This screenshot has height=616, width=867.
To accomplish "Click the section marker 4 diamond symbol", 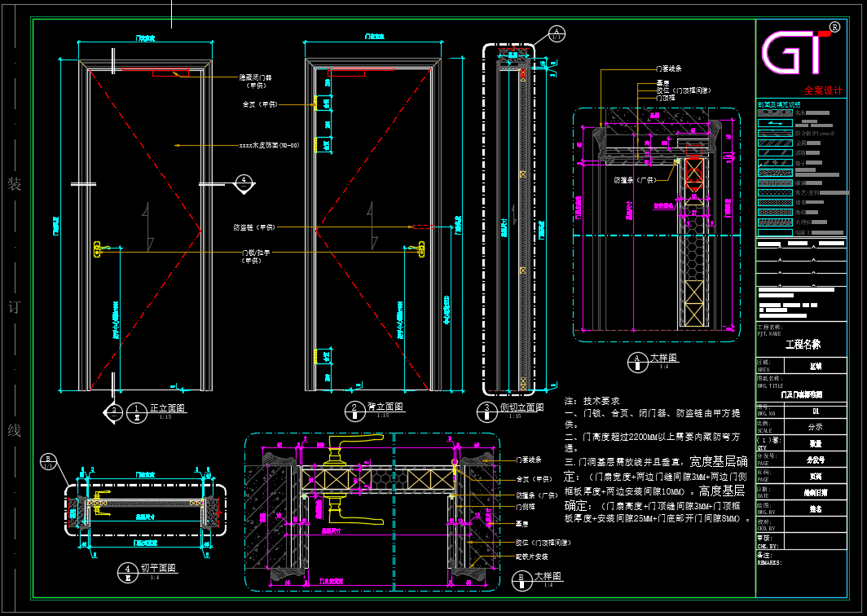I will (x=242, y=183).
